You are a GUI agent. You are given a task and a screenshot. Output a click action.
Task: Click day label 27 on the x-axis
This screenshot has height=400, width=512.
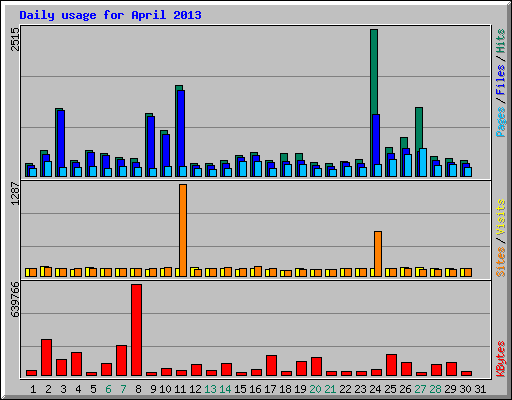pyautogui.click(x=420, y=389)
